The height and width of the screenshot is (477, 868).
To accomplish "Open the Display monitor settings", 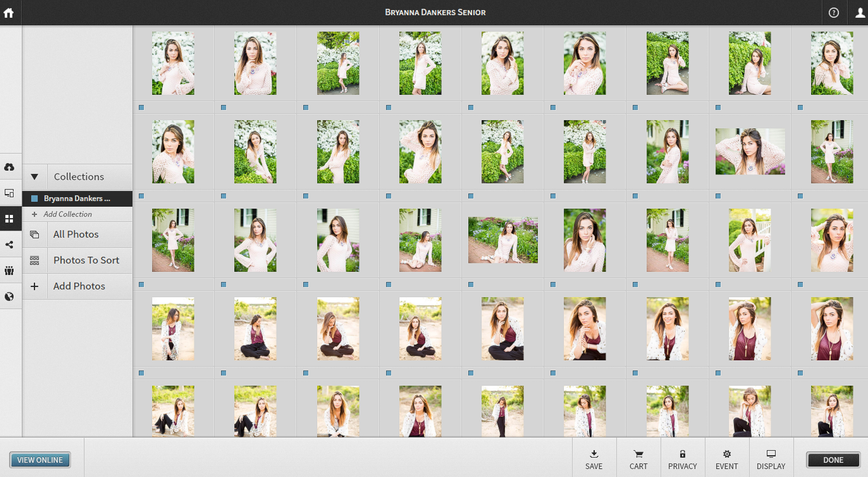I will (x=771, y=460).
